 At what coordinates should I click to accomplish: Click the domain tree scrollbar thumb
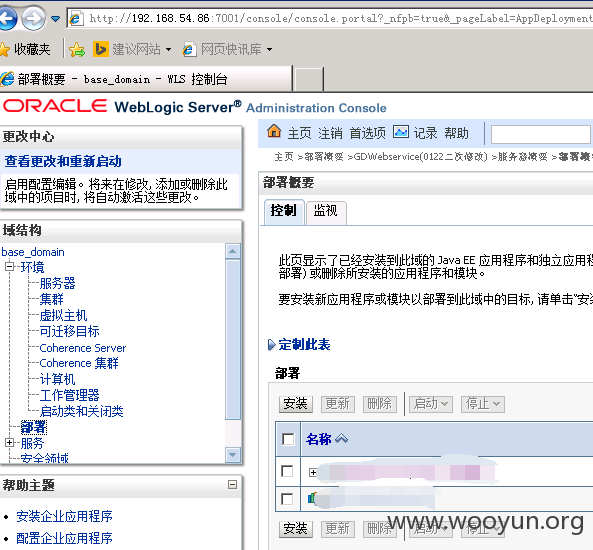233,339
